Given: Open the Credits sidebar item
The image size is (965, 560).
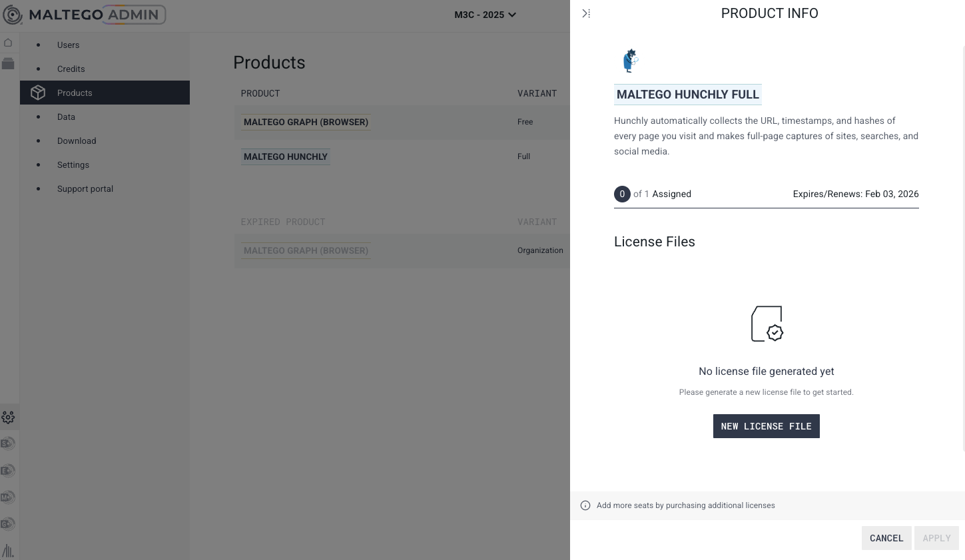Looking at the screenshot, I should 71,69.
